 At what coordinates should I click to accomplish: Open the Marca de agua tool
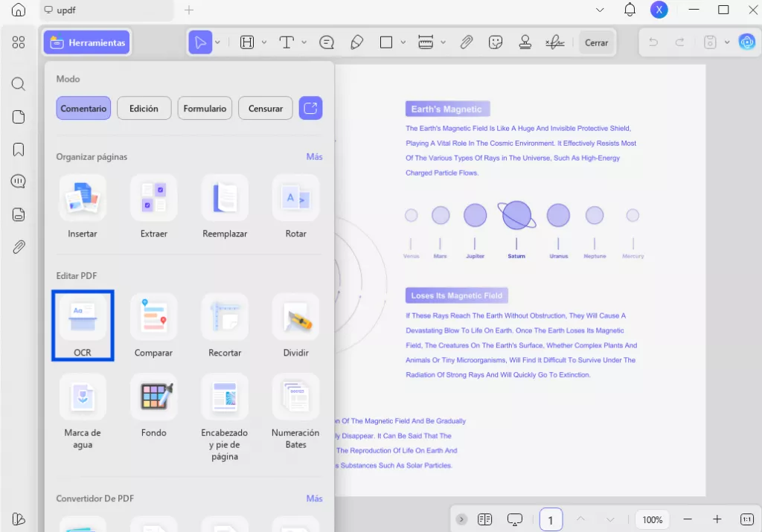click(83, 412)
